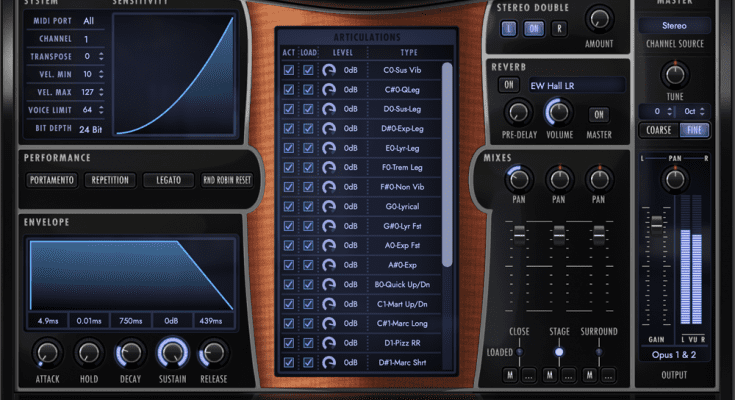Viewport: 735px width, 400px height.
Task: Toggle LOAD checkbox for D1-Pizz RR
Action: coord(309,343)
